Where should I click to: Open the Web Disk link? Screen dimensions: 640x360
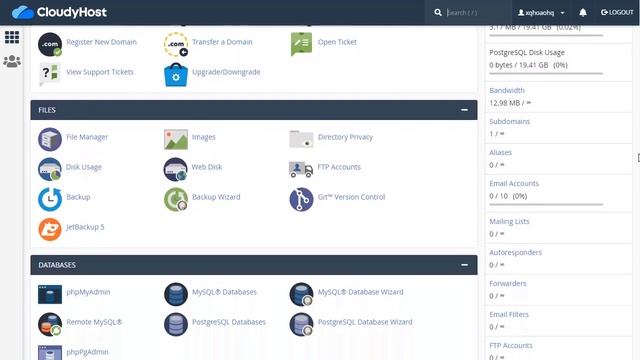pos(207,167)
